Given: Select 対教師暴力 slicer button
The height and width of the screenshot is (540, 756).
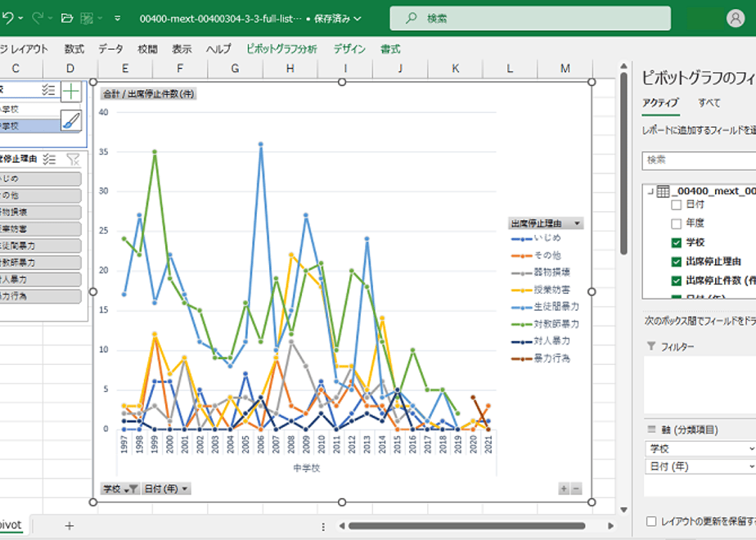Looking at the screenshot, I should click(x=41, y=263).
